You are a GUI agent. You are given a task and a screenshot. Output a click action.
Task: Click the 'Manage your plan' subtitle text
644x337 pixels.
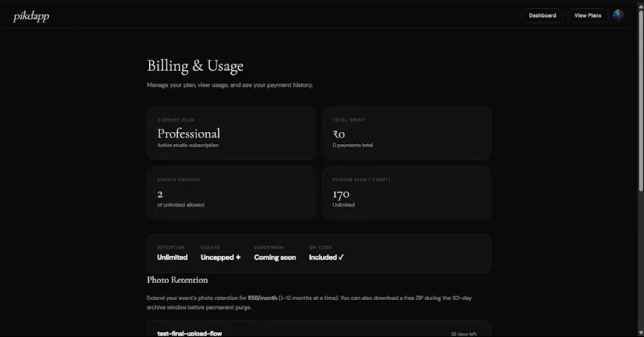230,85
